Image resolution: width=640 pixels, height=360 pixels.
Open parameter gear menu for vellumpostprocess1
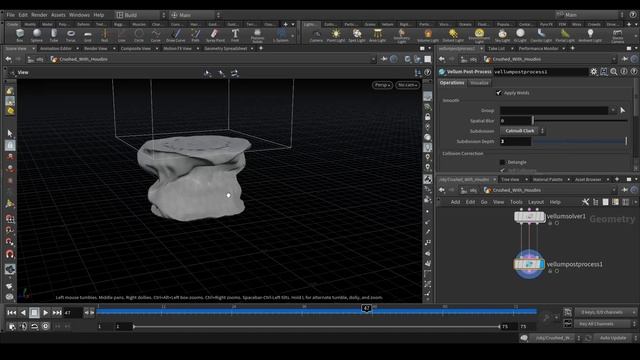pyautogui.click(x=593, y=72)
